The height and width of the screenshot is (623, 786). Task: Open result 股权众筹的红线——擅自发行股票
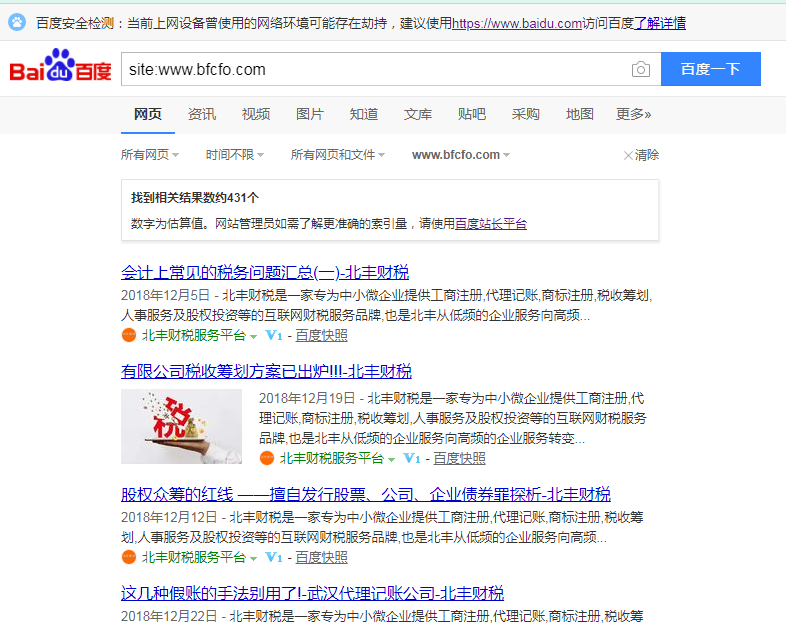366,494
